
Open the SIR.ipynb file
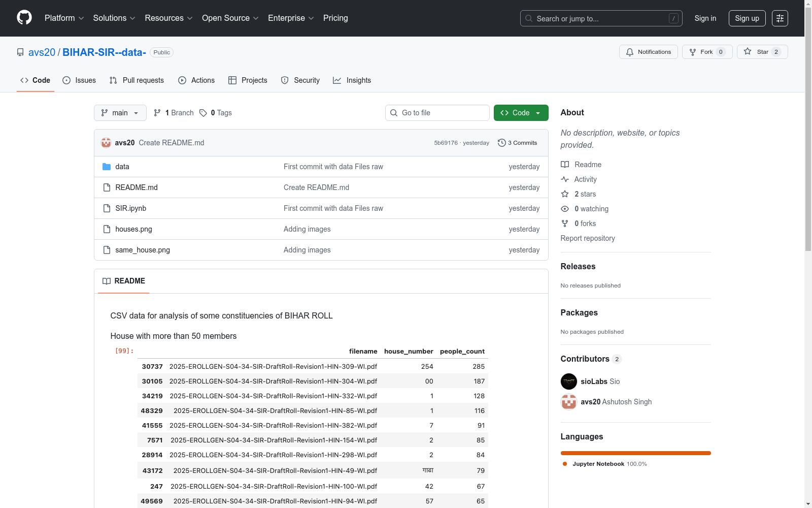point(131,208)
